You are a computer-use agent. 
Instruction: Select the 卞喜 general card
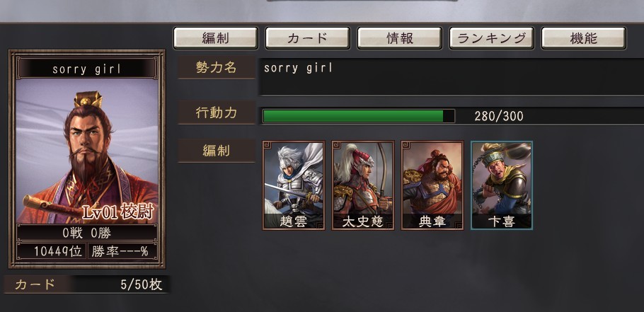click(x=502, y=185)
